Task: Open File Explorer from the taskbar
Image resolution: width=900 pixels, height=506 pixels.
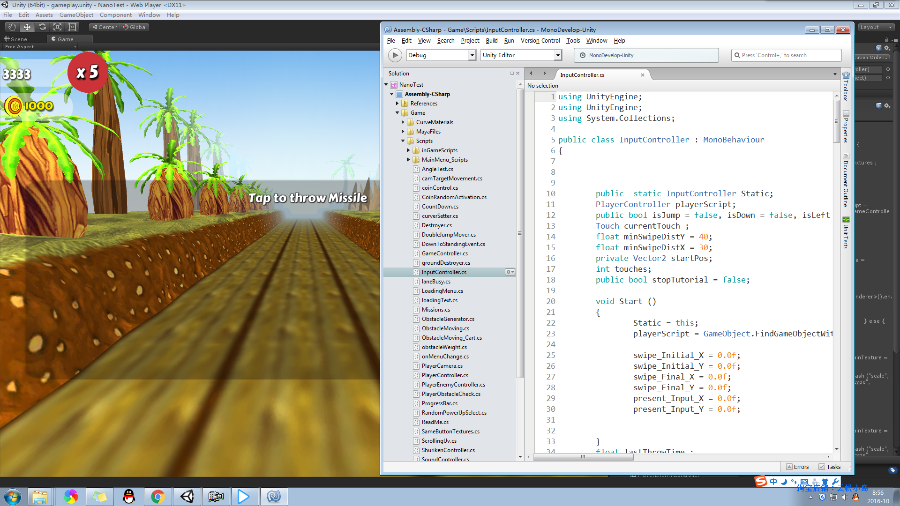Action: pos(40,496)
